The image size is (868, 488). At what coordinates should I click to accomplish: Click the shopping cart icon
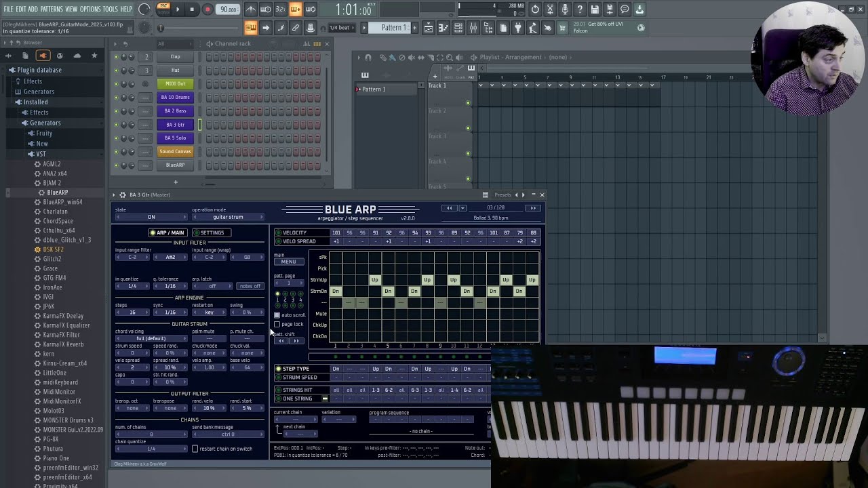click(562, 28)
